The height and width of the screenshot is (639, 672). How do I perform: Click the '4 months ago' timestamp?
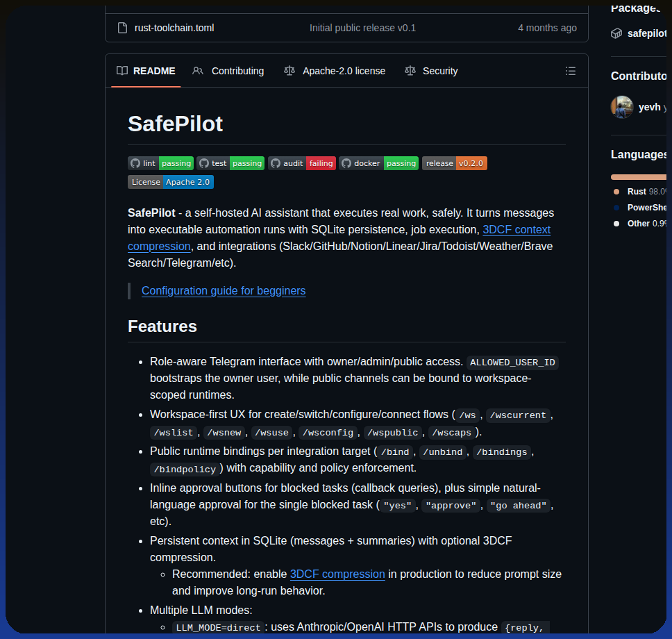click(547, 28)
